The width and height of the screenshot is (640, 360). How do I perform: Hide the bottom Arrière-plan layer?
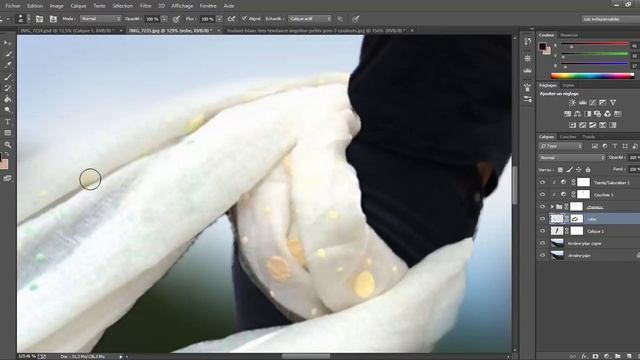point(542,256)
